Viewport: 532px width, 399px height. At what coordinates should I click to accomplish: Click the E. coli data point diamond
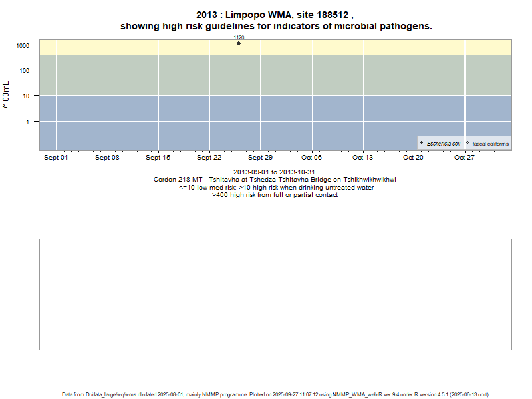[x=239, y=43]
